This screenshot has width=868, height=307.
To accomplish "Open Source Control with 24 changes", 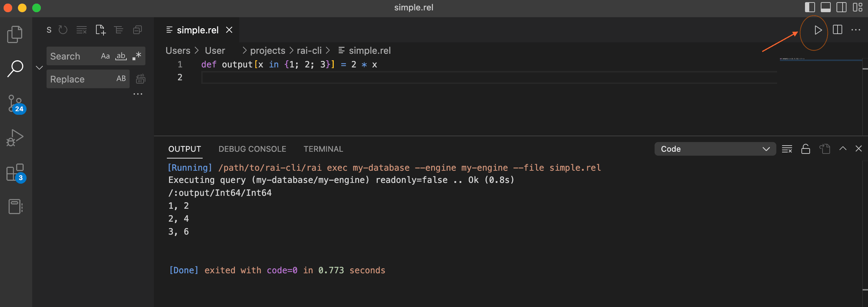I will coord(16,104).
